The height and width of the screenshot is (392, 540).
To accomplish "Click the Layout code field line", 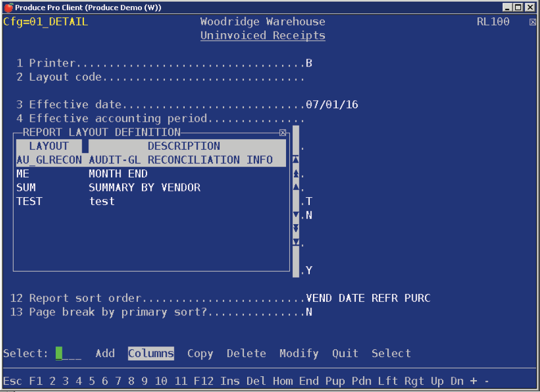I will (160, 77).
